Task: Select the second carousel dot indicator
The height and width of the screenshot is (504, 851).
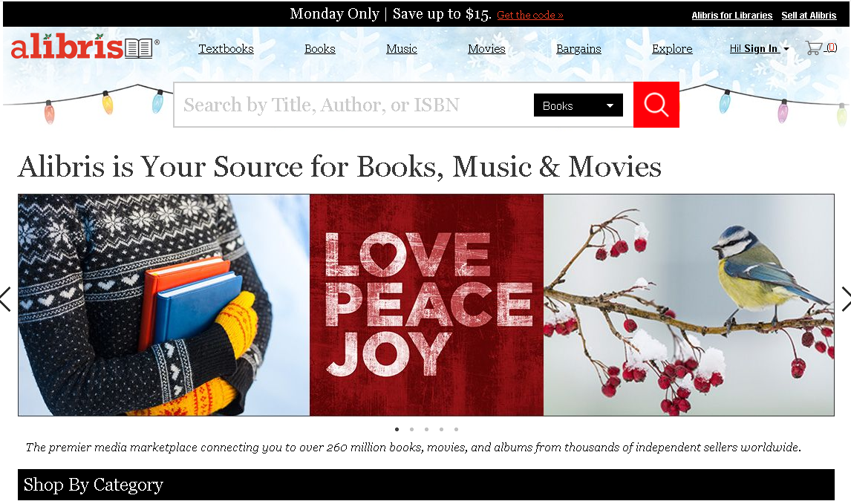Action: tap(412, 429)
